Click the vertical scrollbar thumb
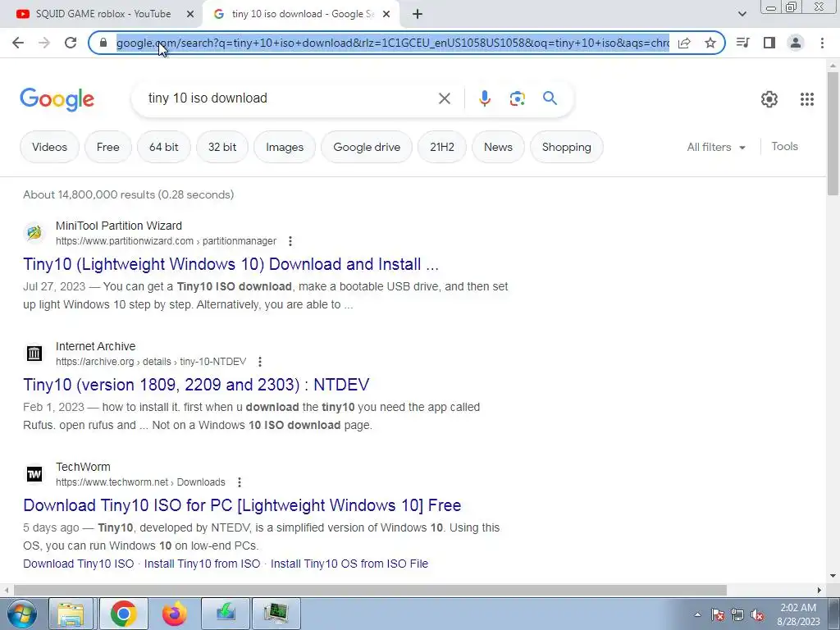The height and width of the screenshot is (630, 840). [x=833, y=134]
